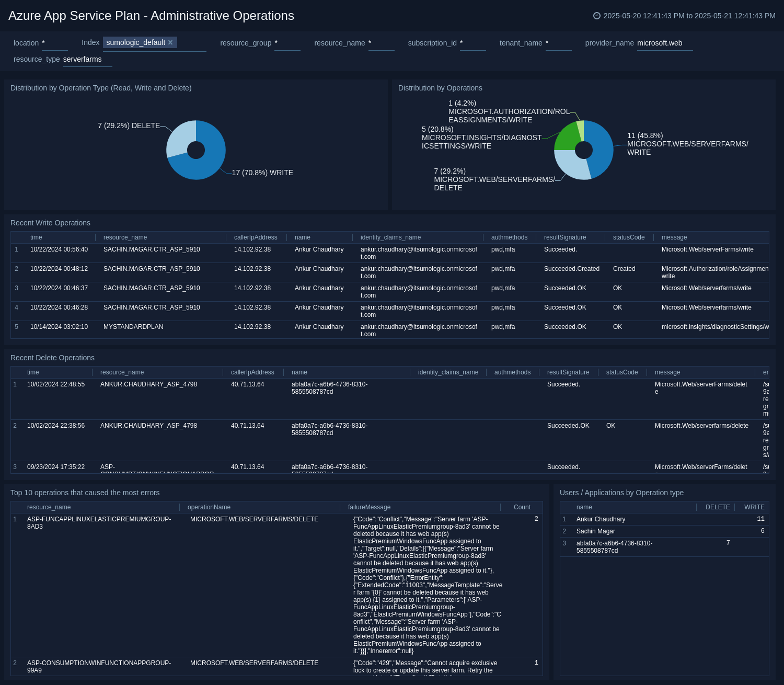Viewport: 784px width, 685px height.
Task: Sort Users table by name column
Action: coord(584,507)
